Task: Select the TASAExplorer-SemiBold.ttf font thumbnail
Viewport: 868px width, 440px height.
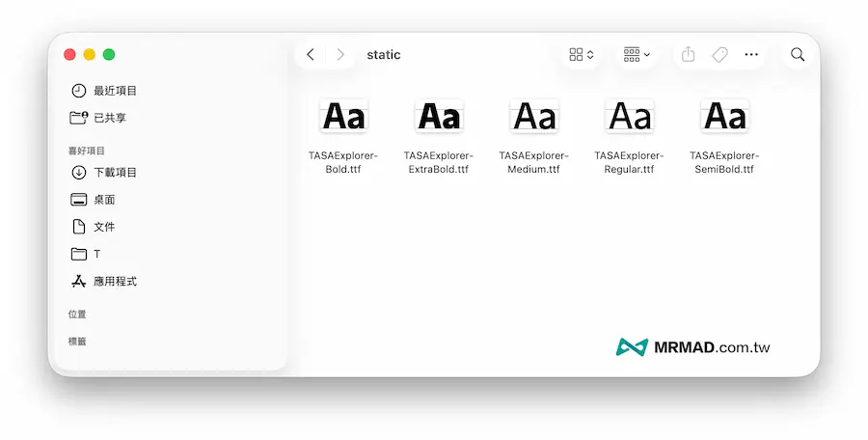Action: [x=724, y=116]
